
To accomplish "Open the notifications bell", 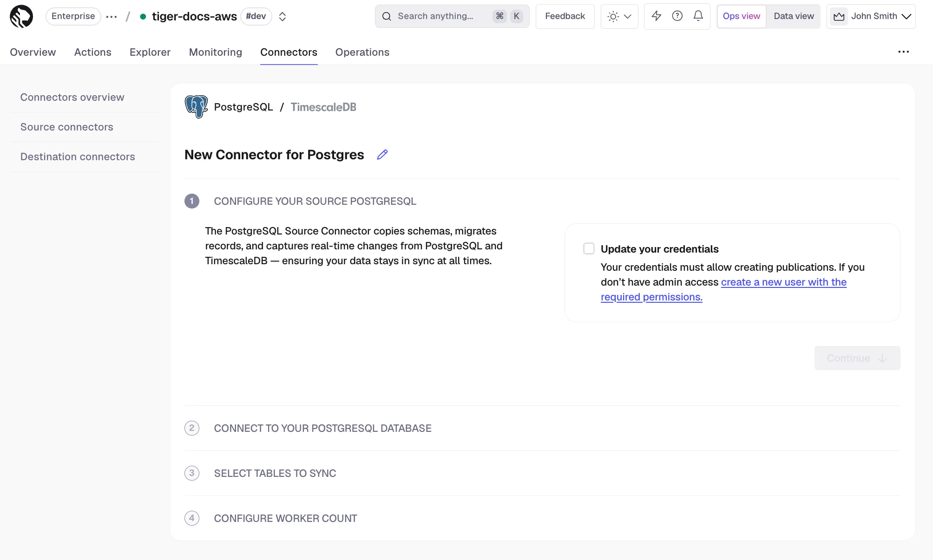I will tap(698, 16).
